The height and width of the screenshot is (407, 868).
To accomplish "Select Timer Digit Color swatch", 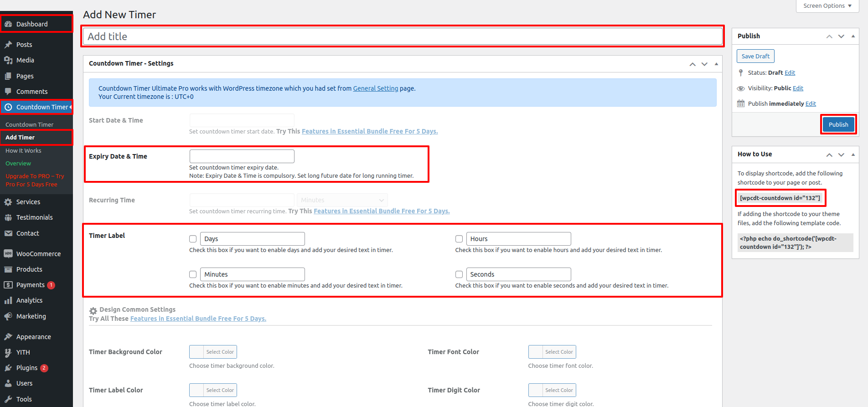I will tap(552, 390).
